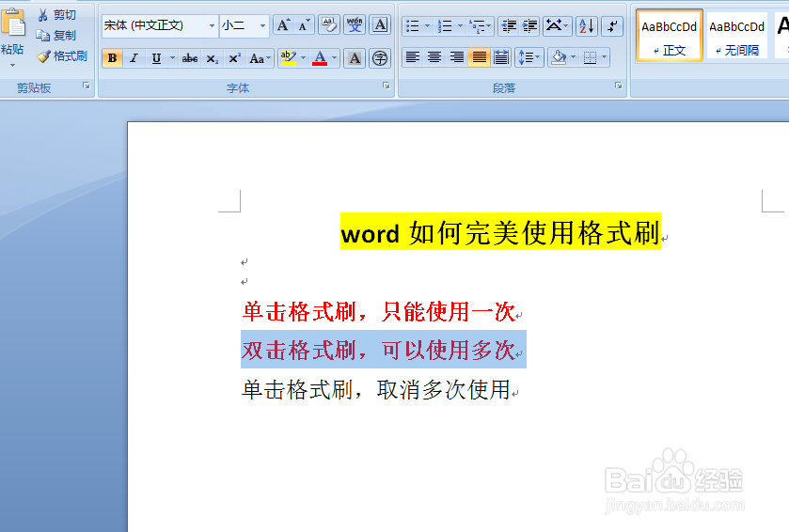Align text left
The width and height of the screenshot is (789, 532).
[x=413, y=58]
